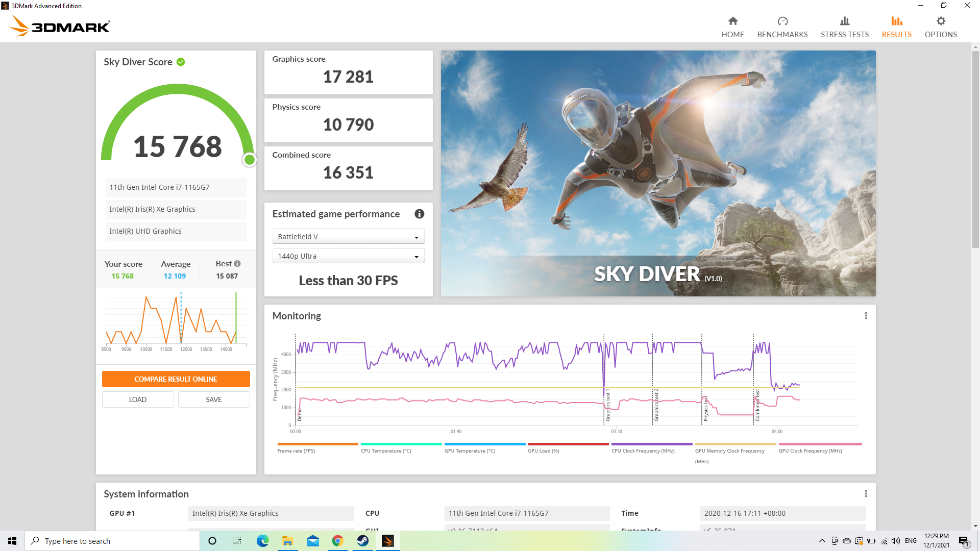Click Compare Result Online button
Screen dimensions: 980x551
point(176,379)
